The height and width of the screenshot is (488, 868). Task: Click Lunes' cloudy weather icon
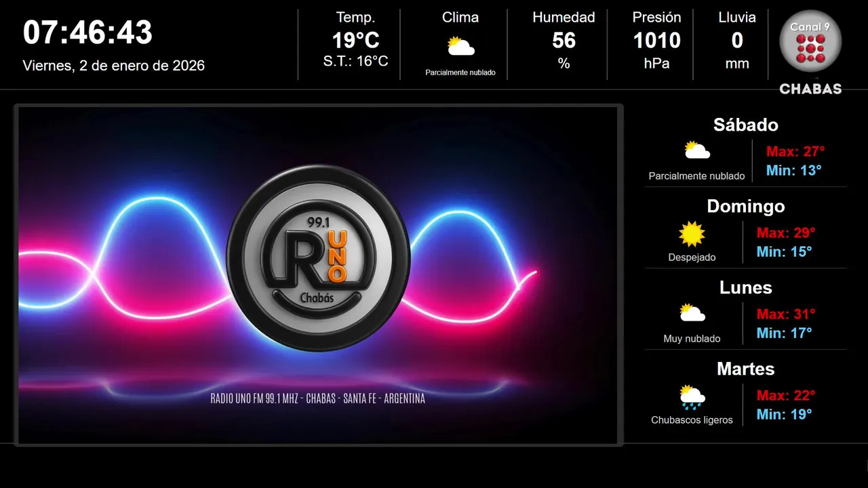click(x=692, y=313)
